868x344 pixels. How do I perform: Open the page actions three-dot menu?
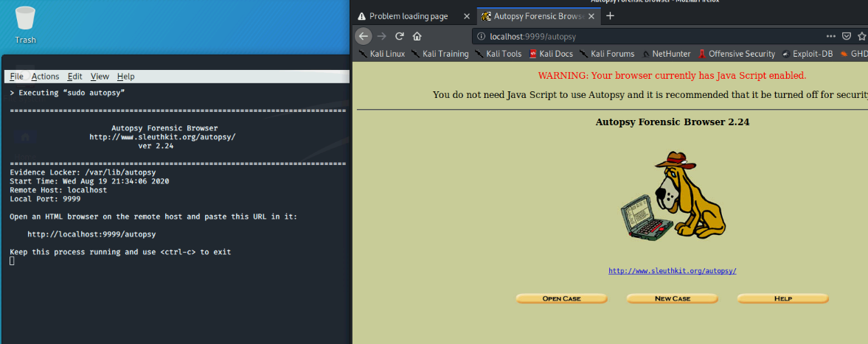tap(831, 36)
